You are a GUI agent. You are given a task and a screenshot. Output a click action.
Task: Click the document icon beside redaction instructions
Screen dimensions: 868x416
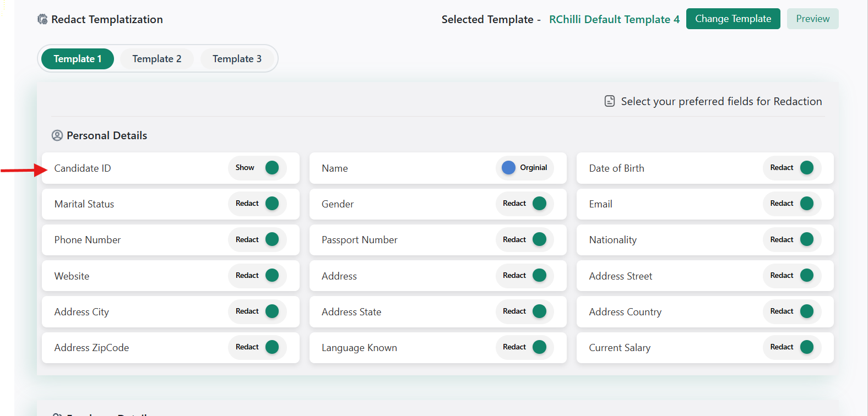click(610, 101)
